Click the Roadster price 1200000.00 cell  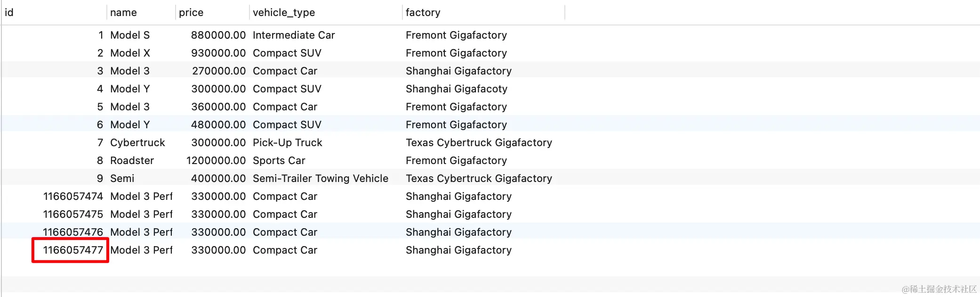point(216,160)
